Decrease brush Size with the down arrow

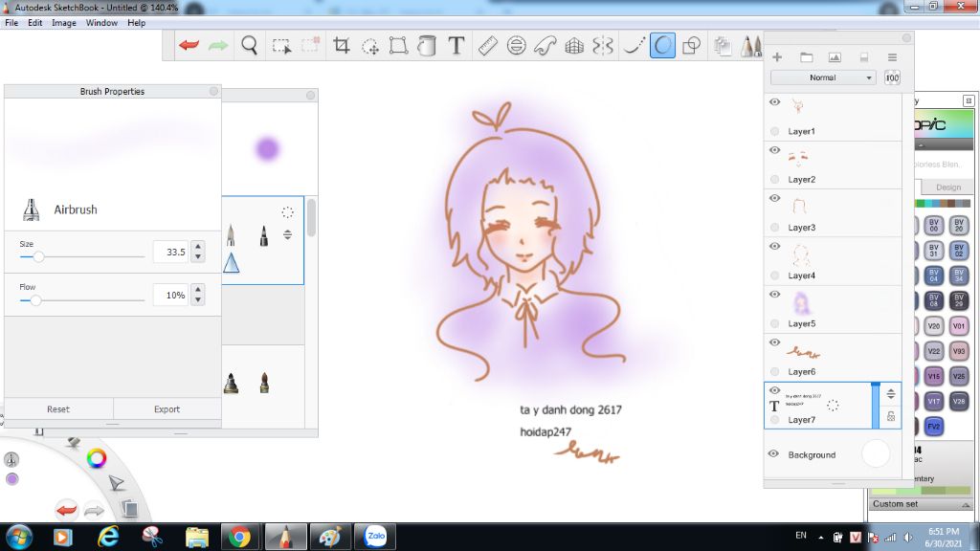[x=198, y=256]
